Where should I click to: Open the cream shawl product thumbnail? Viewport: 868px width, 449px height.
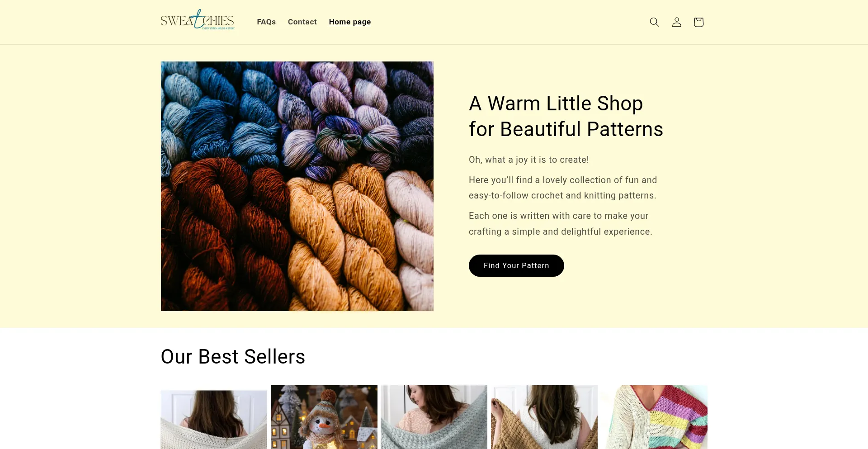pyautogui.click(x=214, y=420)
